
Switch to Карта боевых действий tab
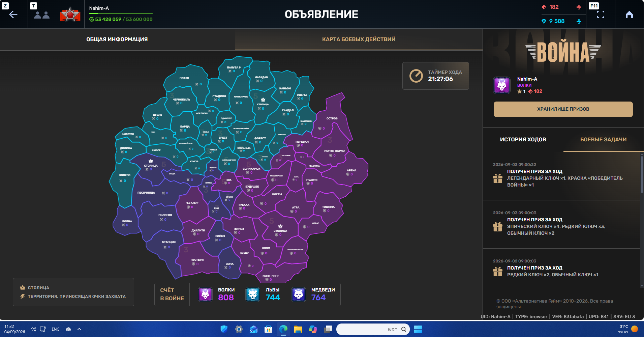coord(359,39)
